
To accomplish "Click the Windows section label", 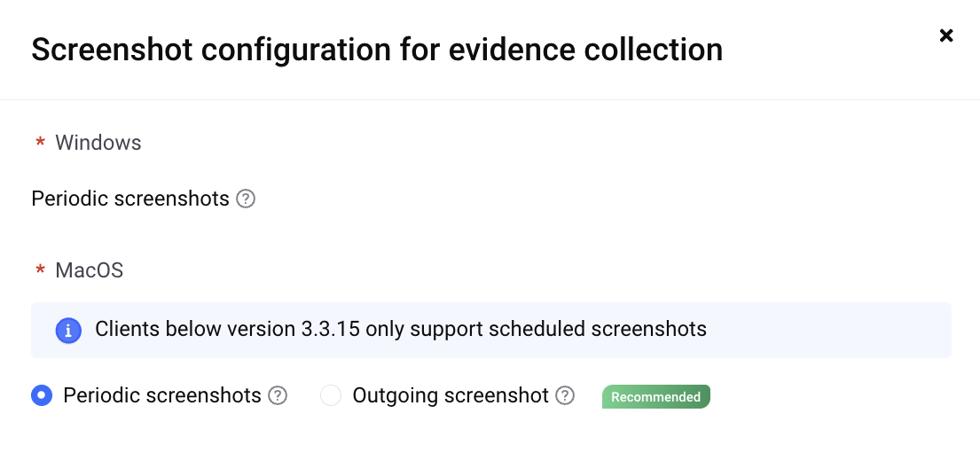I will 98,143.
